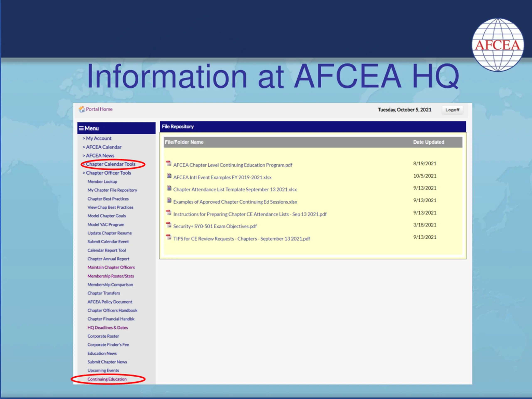The width and height of the screenshot is (532, 399).
Task: Click spreadsheet icon for Examples of Approved Chapter Continuing Ed
Action: [169, 200]
